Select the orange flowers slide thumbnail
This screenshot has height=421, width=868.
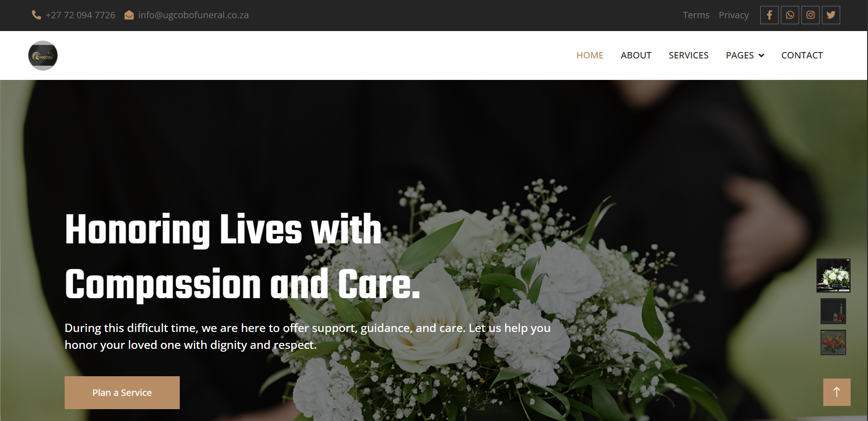coord(833,342)
